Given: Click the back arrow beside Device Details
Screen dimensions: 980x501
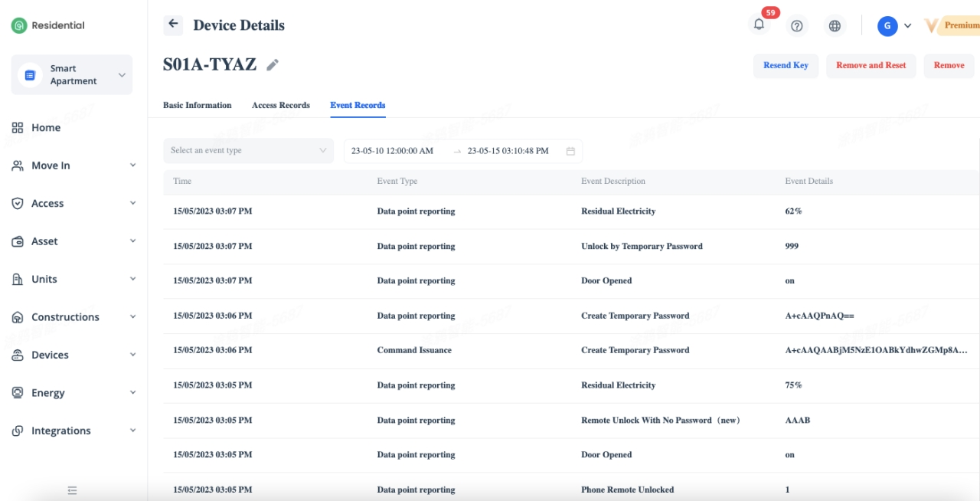Looking at the screenshot, I should click(x=173, y=25).
